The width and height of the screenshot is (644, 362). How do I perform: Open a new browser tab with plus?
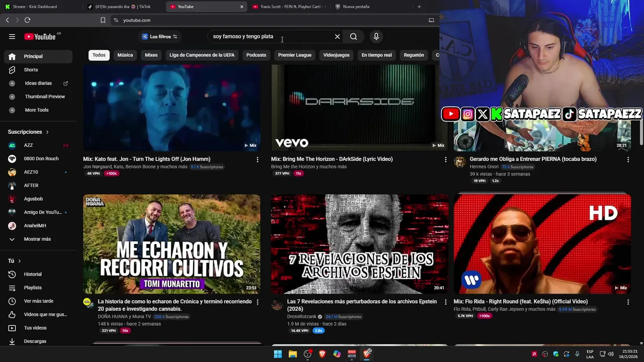pos(419,7)
